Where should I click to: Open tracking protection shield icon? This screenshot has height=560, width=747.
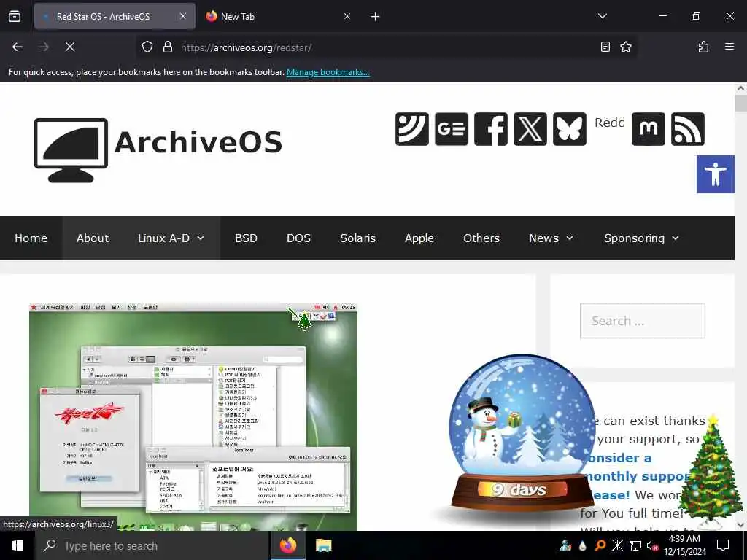pyautogui.click(x=147, y=47)
